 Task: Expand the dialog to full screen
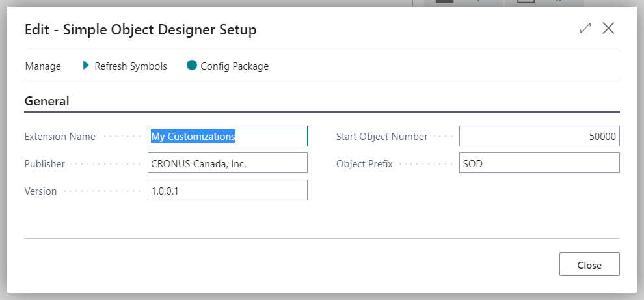[x=585, y=29]
